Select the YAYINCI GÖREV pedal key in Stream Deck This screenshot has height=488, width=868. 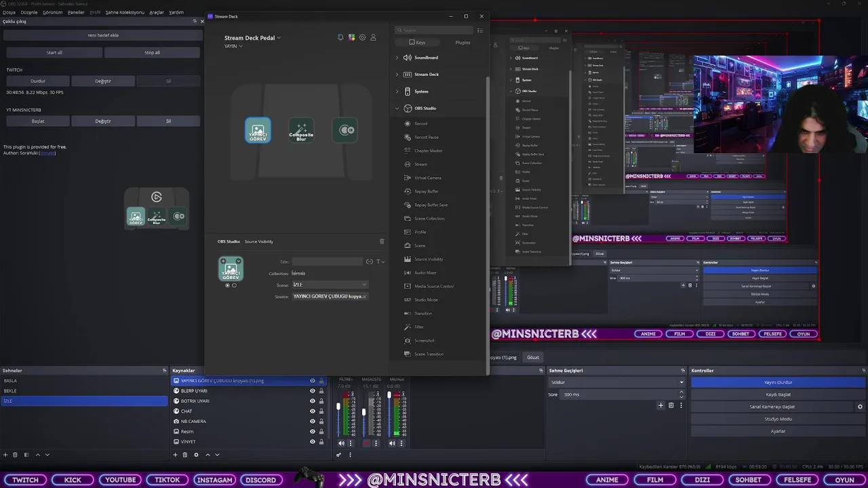[258, 130]
